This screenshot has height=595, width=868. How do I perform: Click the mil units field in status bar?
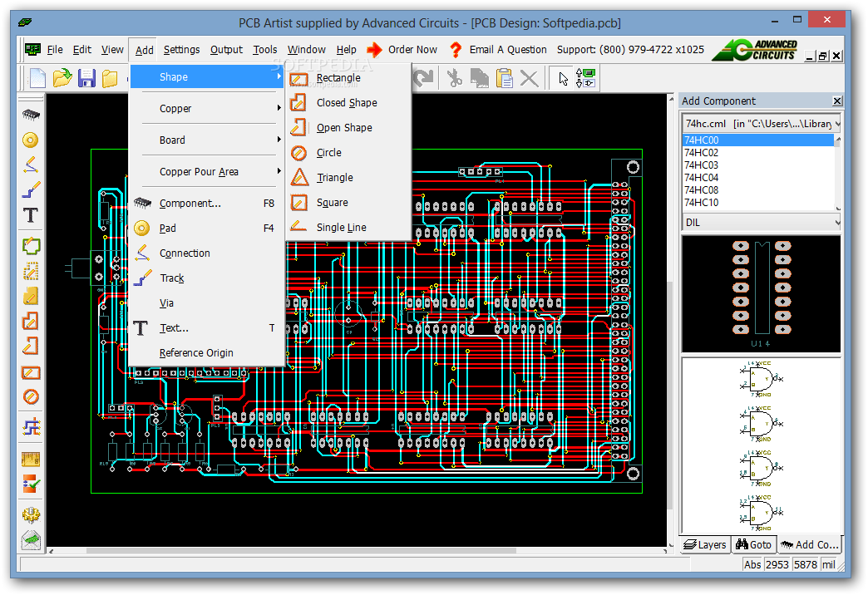[x=828, y=564]
